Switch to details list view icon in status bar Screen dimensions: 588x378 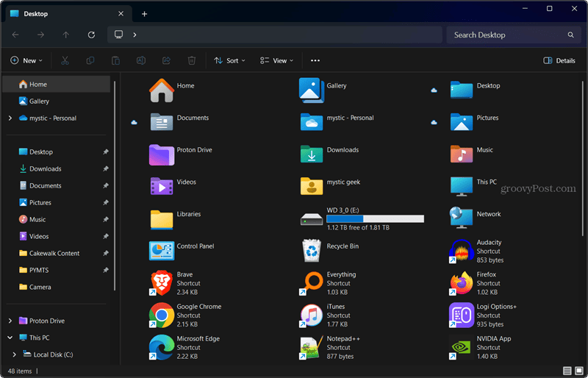click(567, 371)
